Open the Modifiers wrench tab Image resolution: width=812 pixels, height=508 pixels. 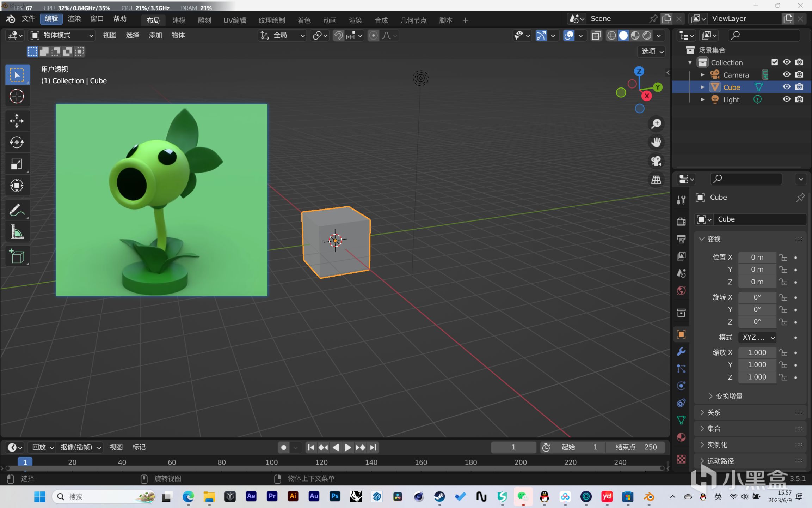coord(681,351)
